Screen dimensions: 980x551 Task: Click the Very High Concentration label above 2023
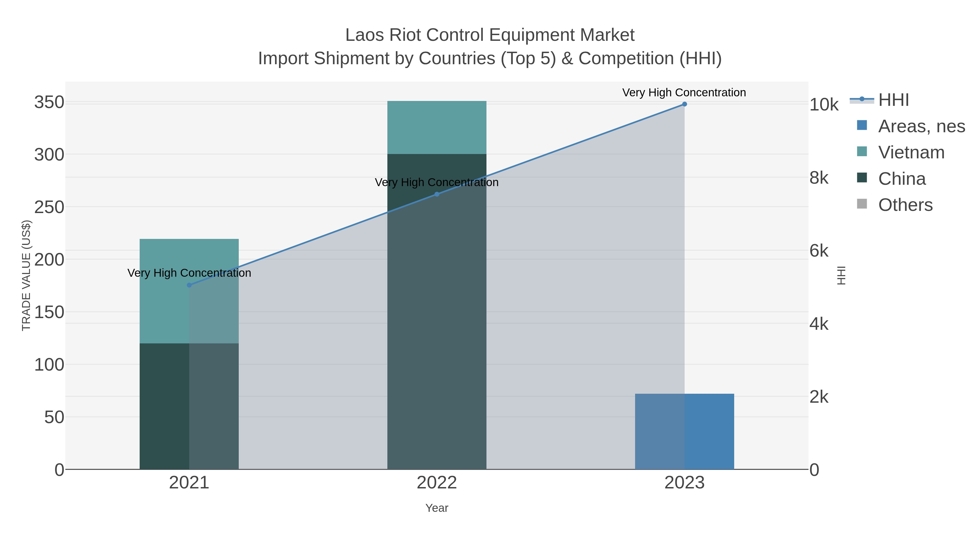pyautogui.click(x=684, y=93)
